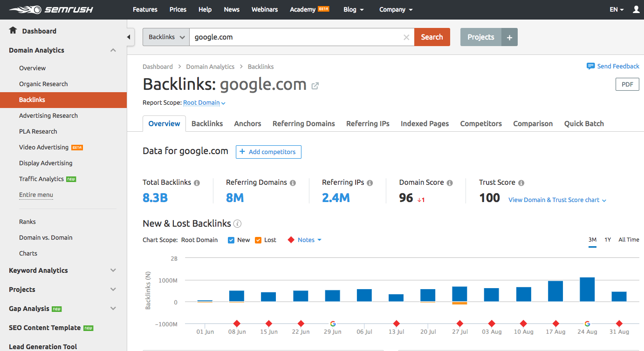
Task: Open the Notes dropdown
Action: tap(309, 240)
